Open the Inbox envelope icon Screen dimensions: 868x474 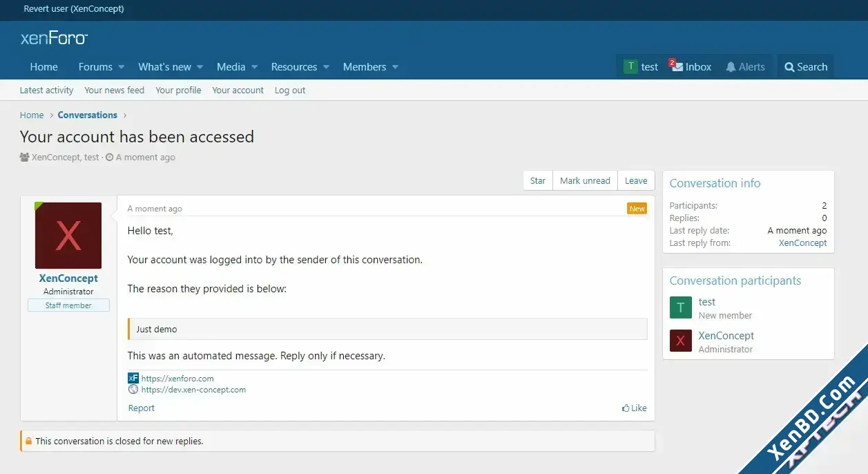point(676,67)
